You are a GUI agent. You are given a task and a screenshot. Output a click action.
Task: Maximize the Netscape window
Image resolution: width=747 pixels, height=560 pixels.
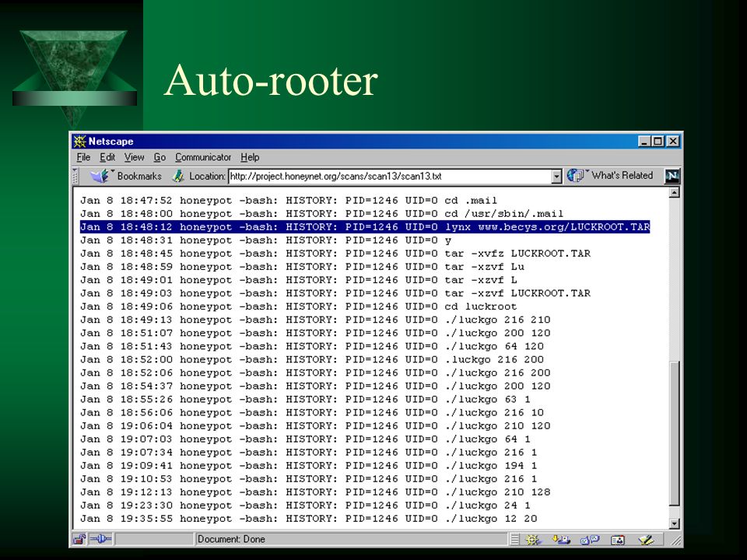[x=658, y=142]
